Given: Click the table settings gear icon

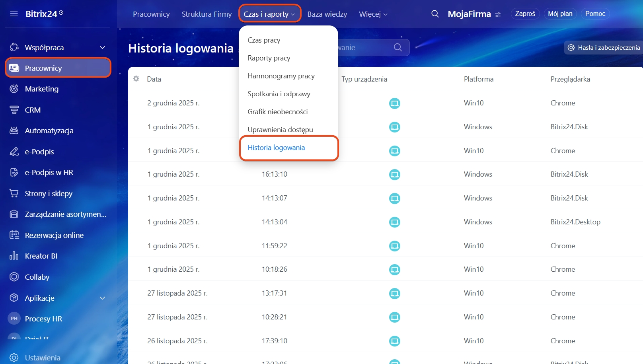Looking at the screenshot, I should (136, 79).
